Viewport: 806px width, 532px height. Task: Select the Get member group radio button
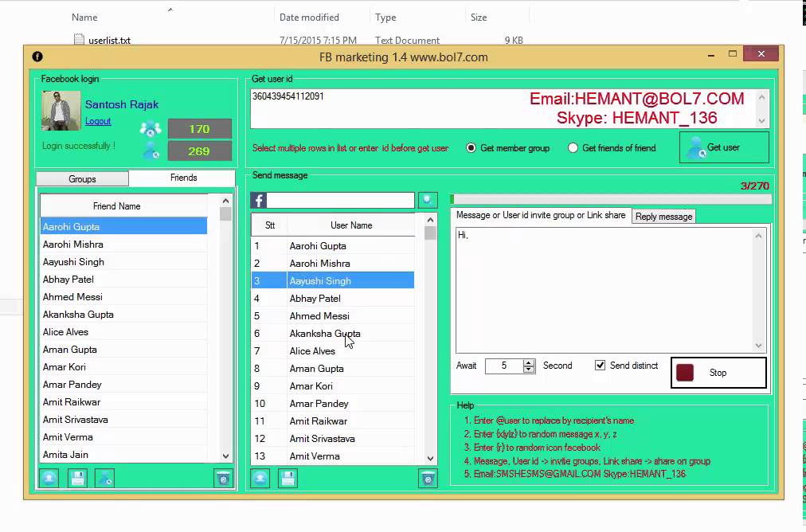(471, 148)
